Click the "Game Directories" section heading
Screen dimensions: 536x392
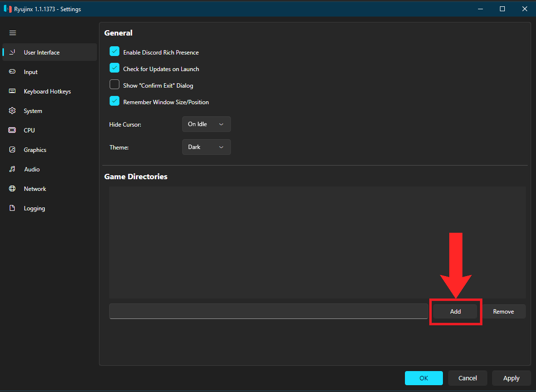[x=136, y=176]
